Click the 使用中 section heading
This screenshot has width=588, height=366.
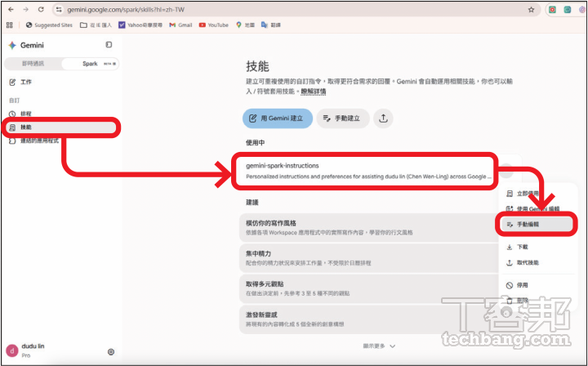point(255,143)
